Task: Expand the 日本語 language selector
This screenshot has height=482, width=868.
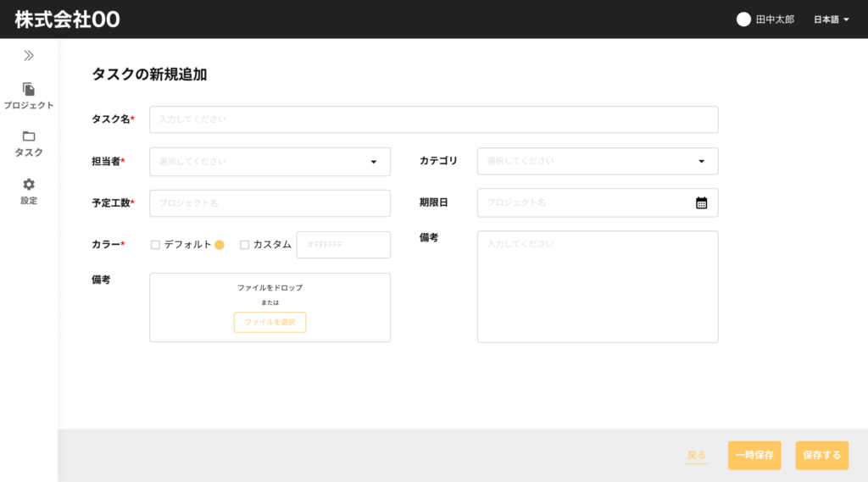Action: tap(831, 19)
